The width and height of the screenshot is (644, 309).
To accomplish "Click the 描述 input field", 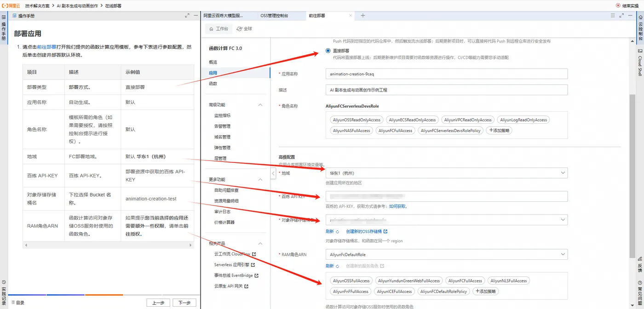I will (x=447, y=90).
